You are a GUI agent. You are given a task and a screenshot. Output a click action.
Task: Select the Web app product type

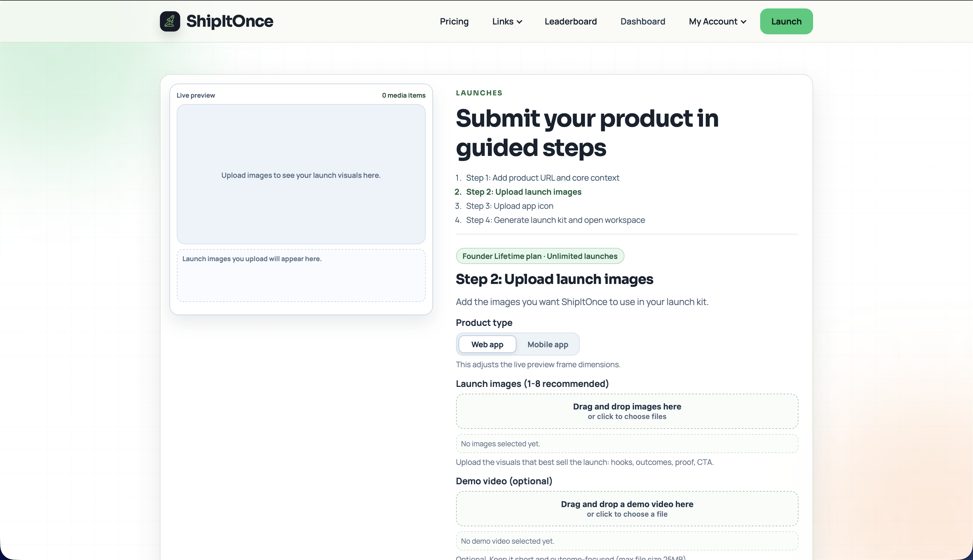click(x=487, y=344)
